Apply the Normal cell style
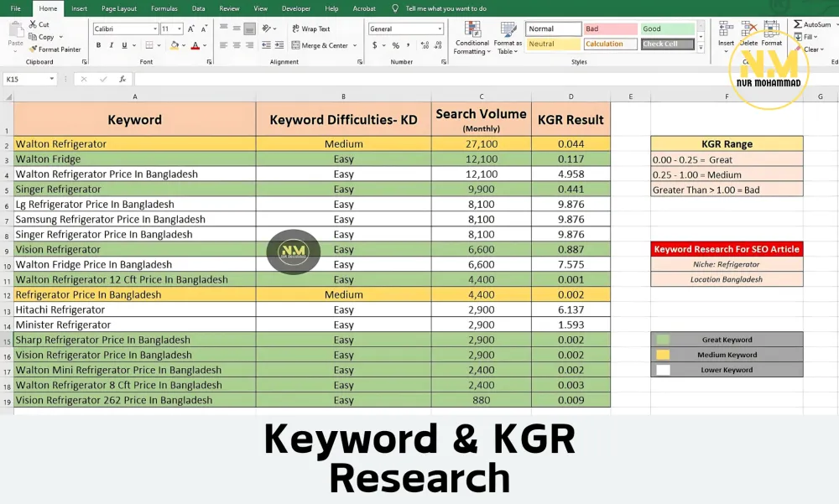 point(553,29)
